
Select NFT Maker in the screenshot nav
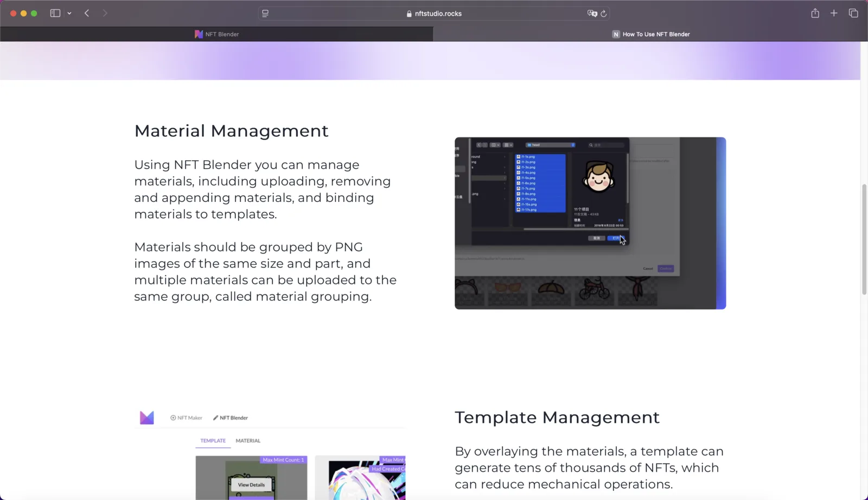186,418
